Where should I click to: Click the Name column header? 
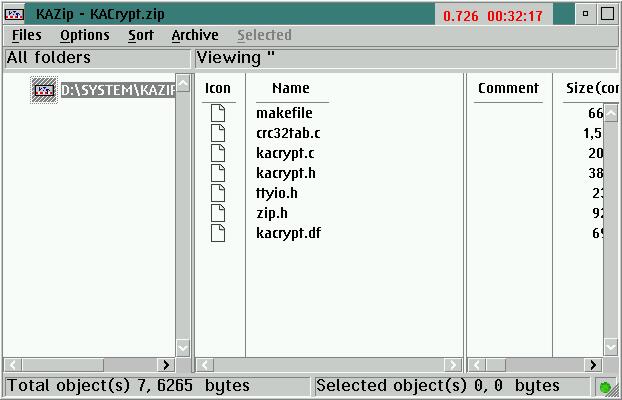pyautogui.click(x=291, y=88)
